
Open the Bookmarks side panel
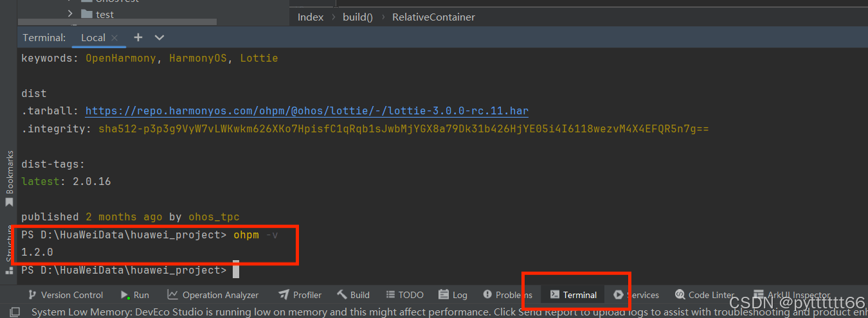[9, 178]
